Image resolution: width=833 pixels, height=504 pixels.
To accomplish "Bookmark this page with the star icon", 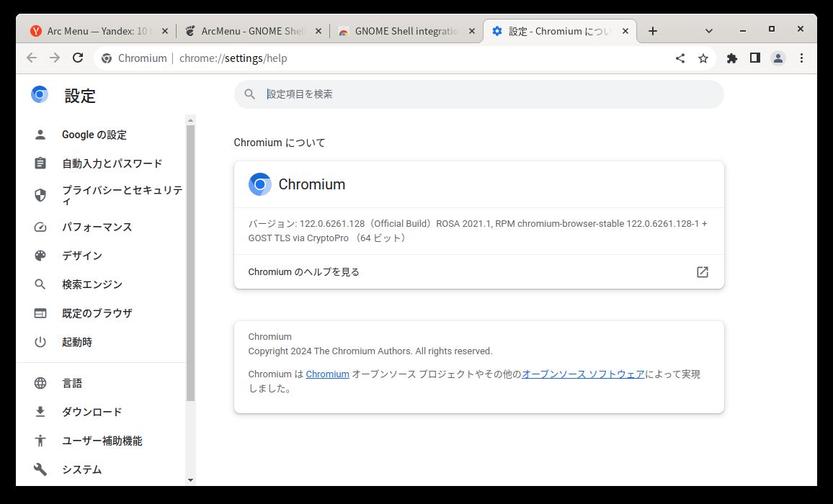I will (703, 58).
